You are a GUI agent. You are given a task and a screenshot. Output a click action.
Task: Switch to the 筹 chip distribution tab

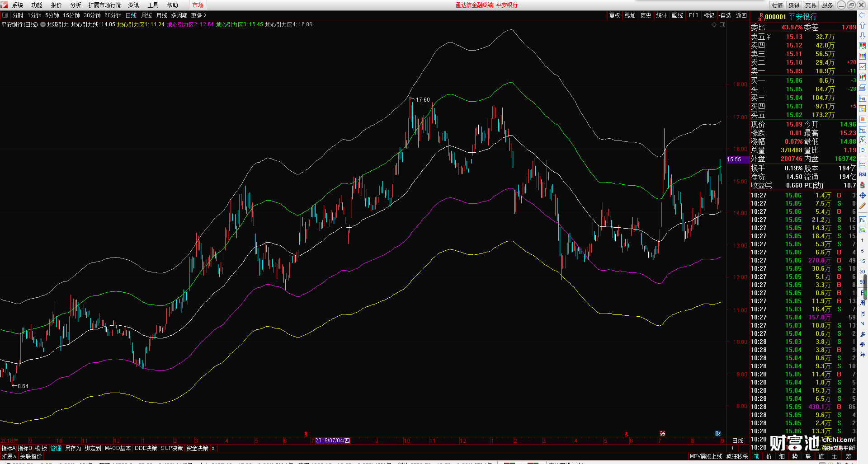[x=849, y=456]
